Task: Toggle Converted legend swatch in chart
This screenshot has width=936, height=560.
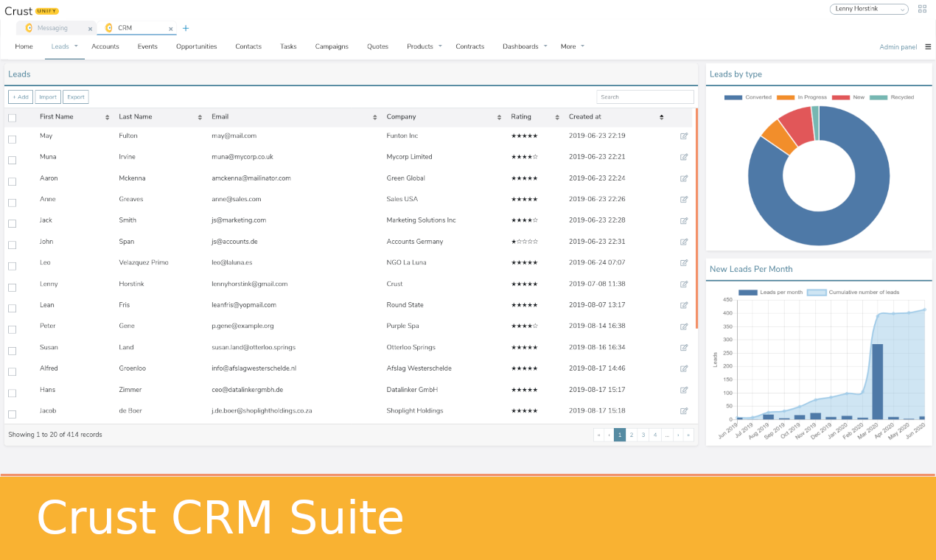Action: coord(733,97)
